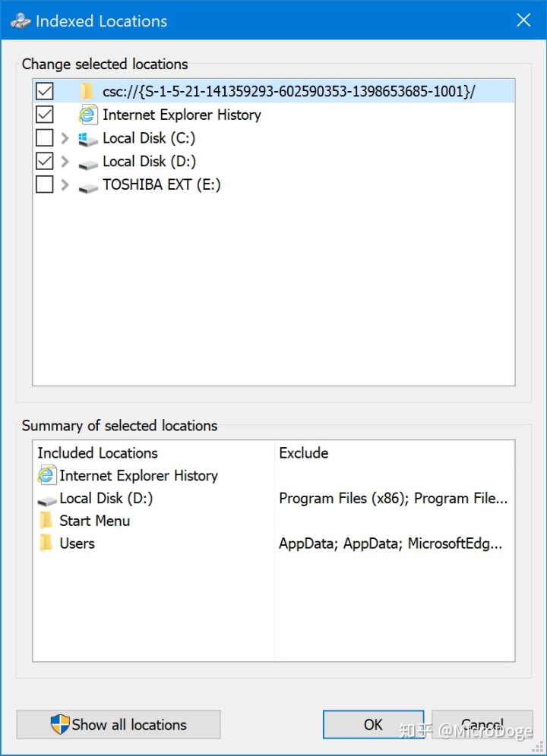Screen dimensions: 547x756
Task: Click the Exclude column header
Action: pos(394,452)
